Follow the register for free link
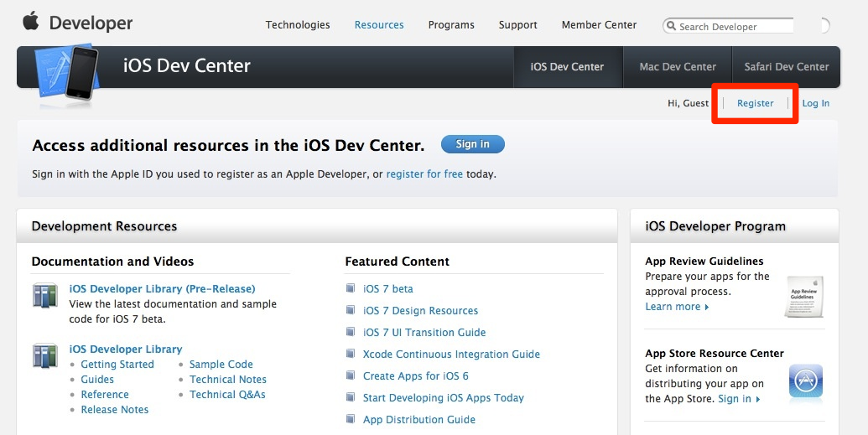This screenshot has width=868, height=435. pyautogui.click(x=424, y=173)
